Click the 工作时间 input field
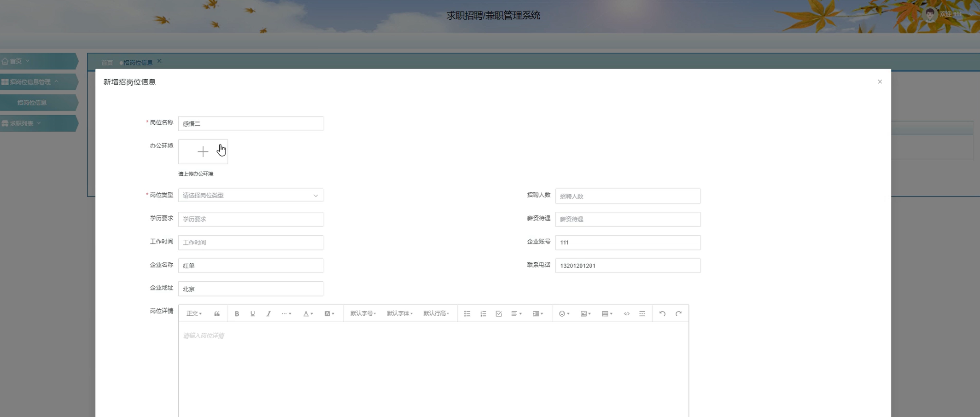 (251, 243)
